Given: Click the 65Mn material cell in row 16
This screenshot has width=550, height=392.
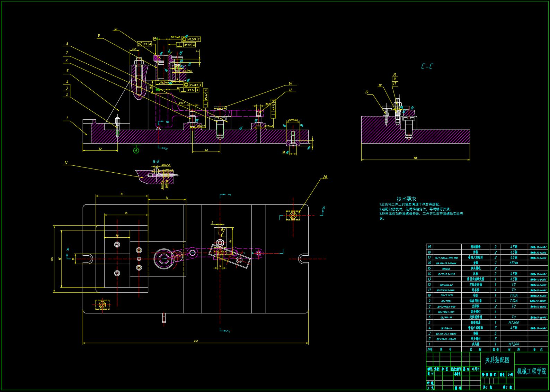Looking at the screenshot, I should pyautogui.click(x=514, y=263).
